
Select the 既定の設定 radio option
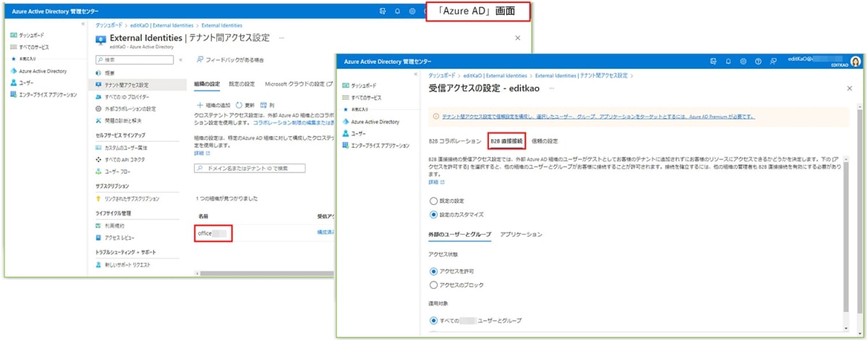coord(433,201)
